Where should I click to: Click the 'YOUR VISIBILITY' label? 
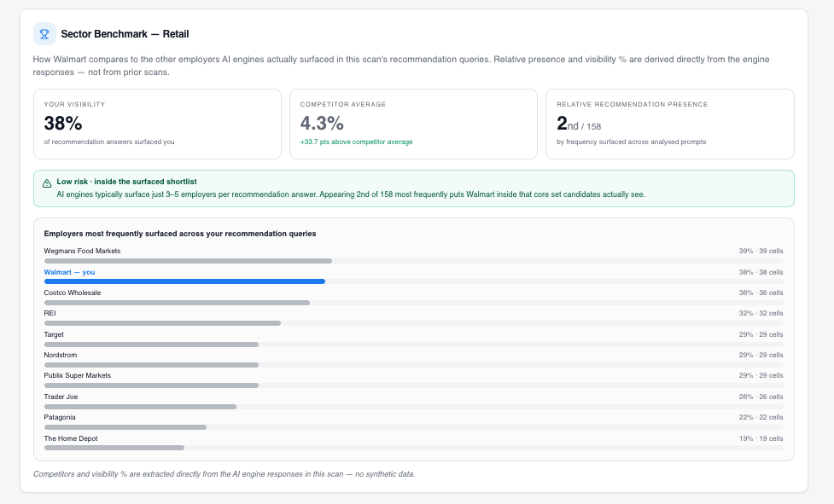74,105
